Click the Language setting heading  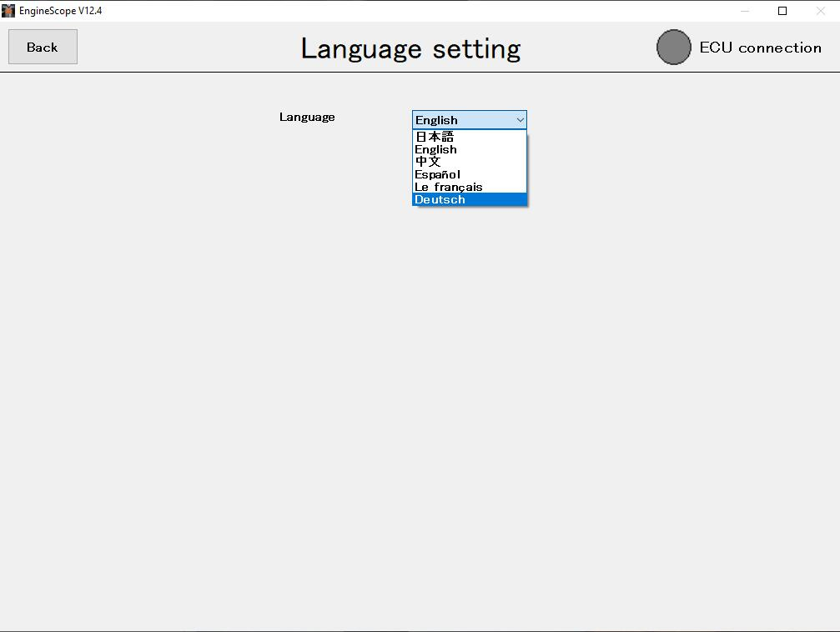pos(411,49)
